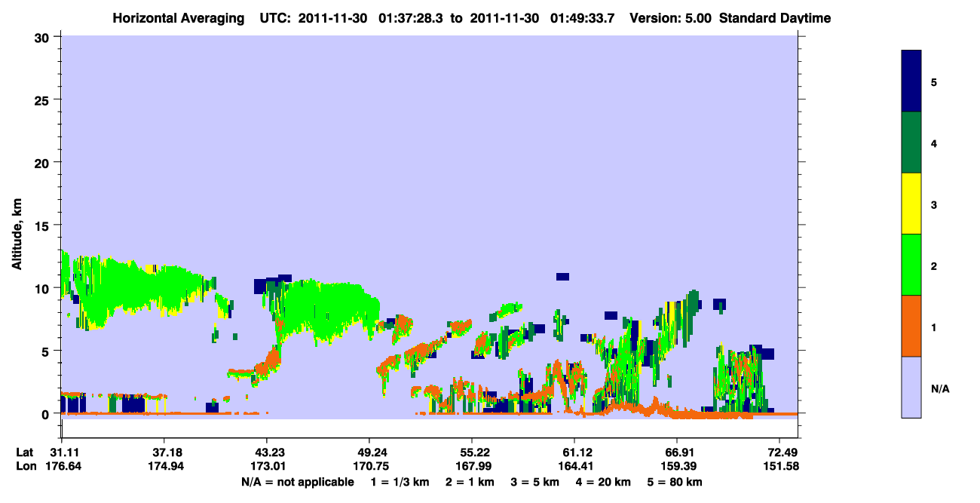The height and width of the screenshot is (503, 980).
Task: Click the 'Horizontal Averaging' title text
Action: 179,18
